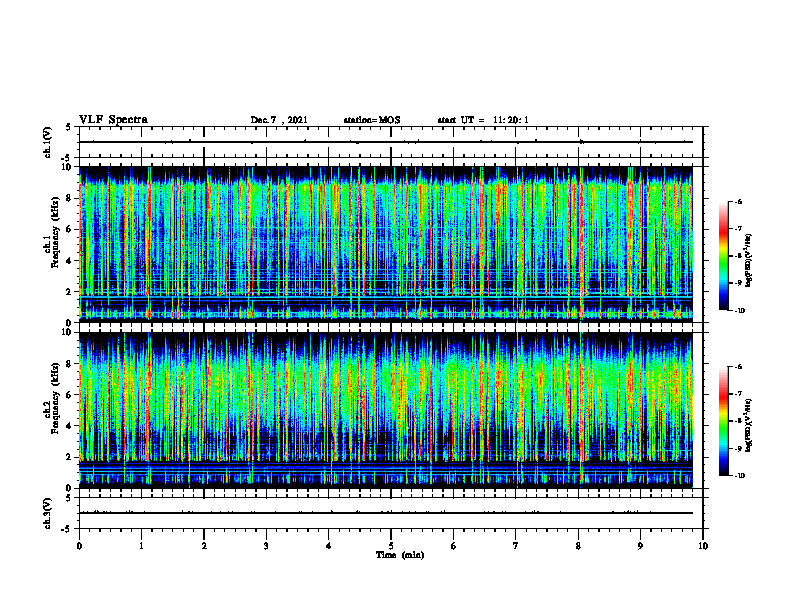Click the "10" tick label on the time axis

click(703, 546)
